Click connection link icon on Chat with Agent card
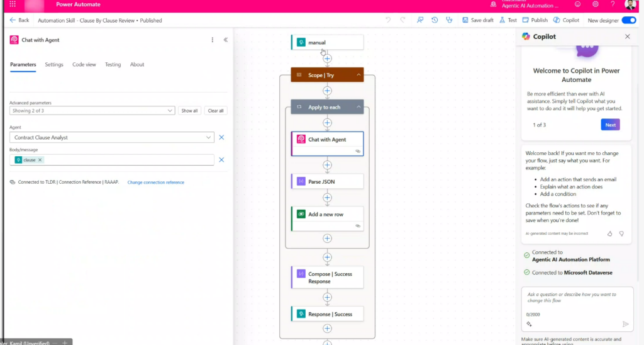Viewport: 644px width, 345px height. pos(358,151)
